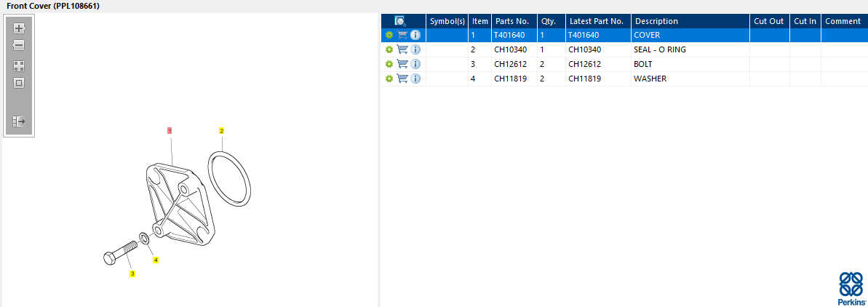Add SEAL - O RING to cart
The height and width of the screenshot is (307, 868).
pyautogui.click(x=402, y=49)
